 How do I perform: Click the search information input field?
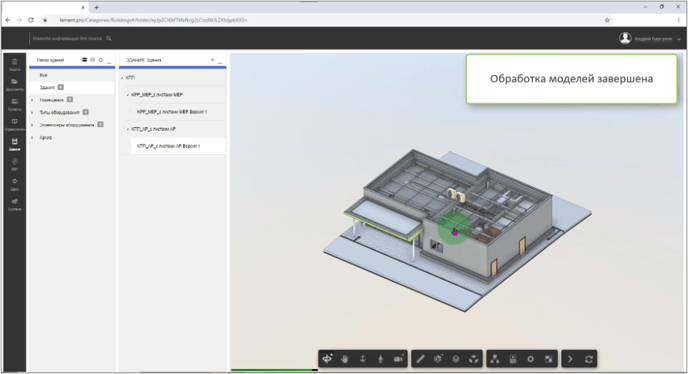point(67,39)
